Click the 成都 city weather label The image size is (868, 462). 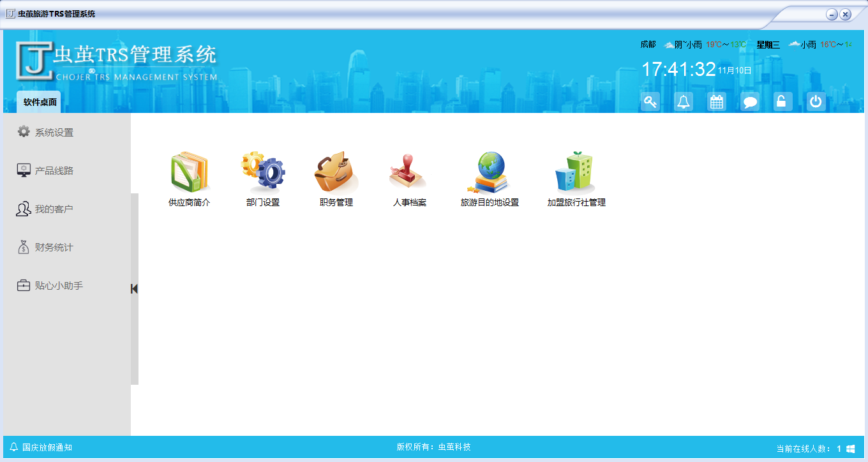pos(648,45)
